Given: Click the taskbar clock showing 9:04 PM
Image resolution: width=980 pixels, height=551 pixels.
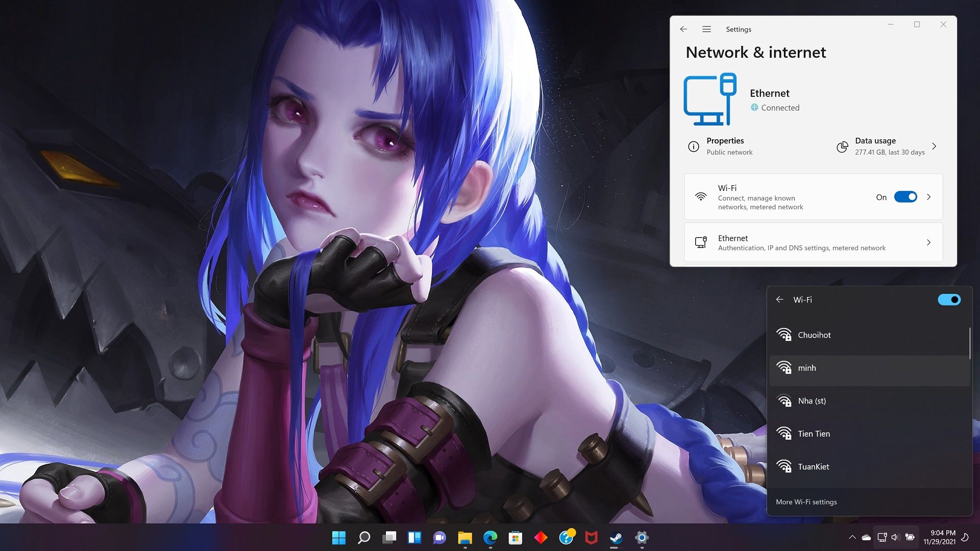Looking at the screenshot, I should click(x=939, y=537).
